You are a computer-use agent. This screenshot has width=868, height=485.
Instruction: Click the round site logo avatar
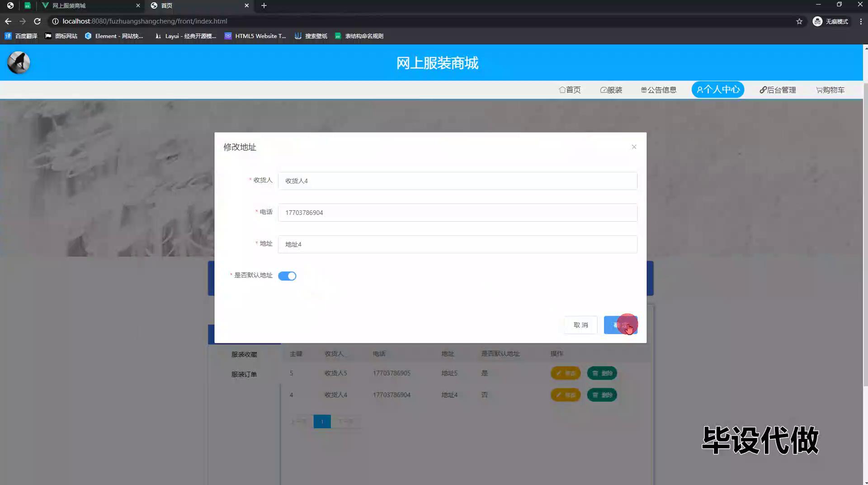19,62
